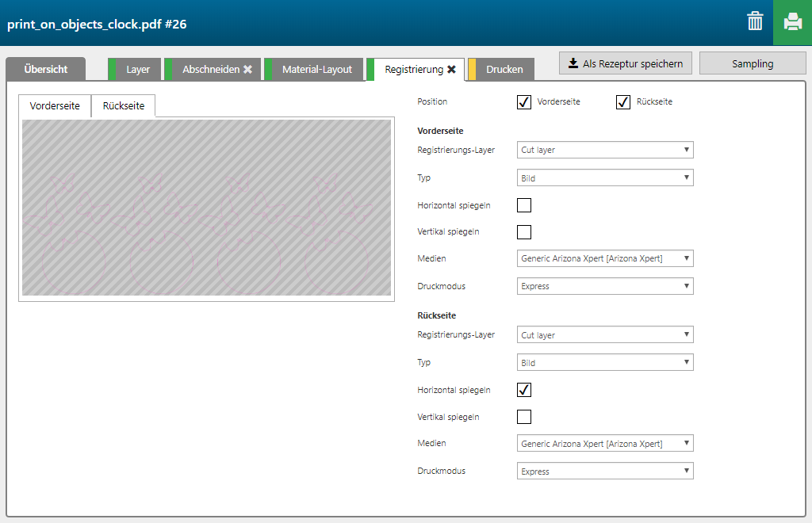Go to the Drucken tab
The image size is (812, 523).
pyautogui.click(x=504, y=70)
